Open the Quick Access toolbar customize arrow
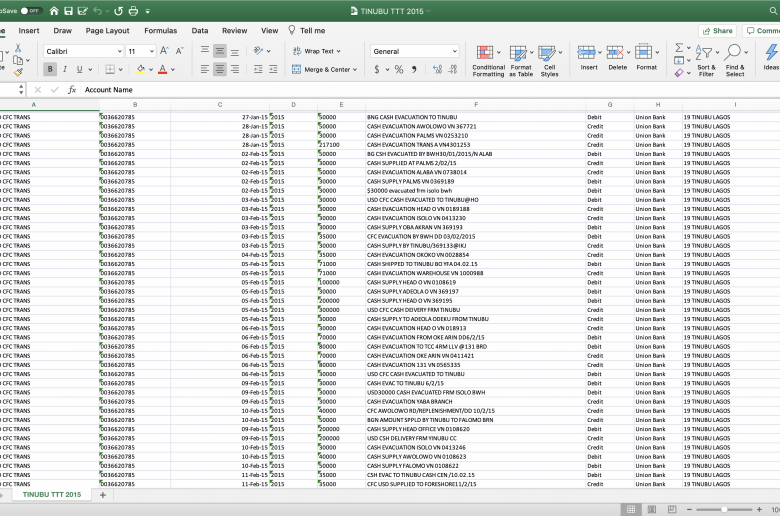The width and height of the screenshot is (780, 516). tap(148, 11)
